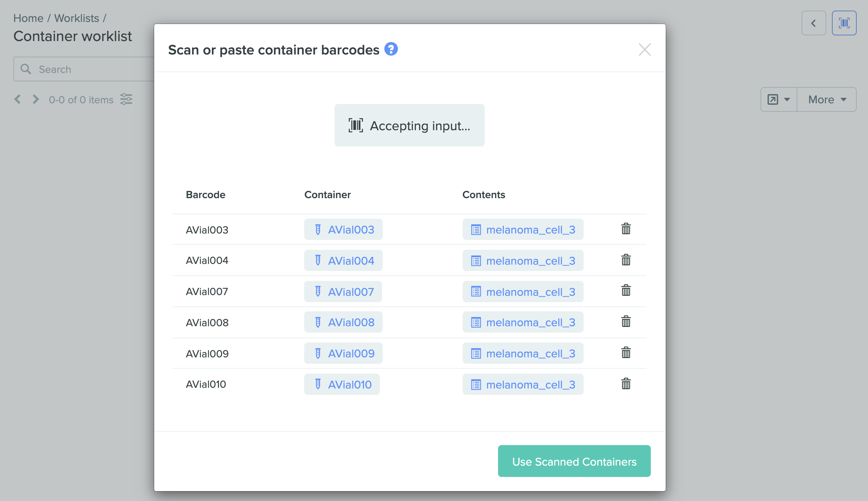
Task: Click the Worklists breadcrumb link
Action: coord(76,18)
